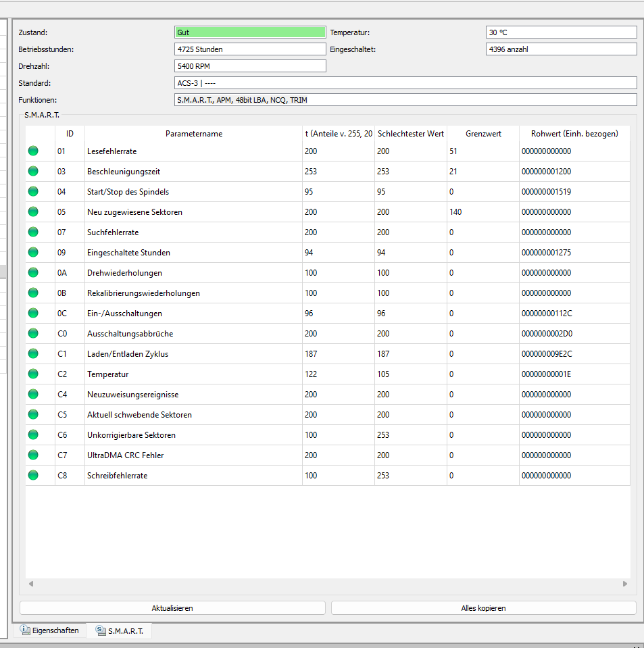Click threshold value 140
644x648 pixels.
[x=455, y=212]
